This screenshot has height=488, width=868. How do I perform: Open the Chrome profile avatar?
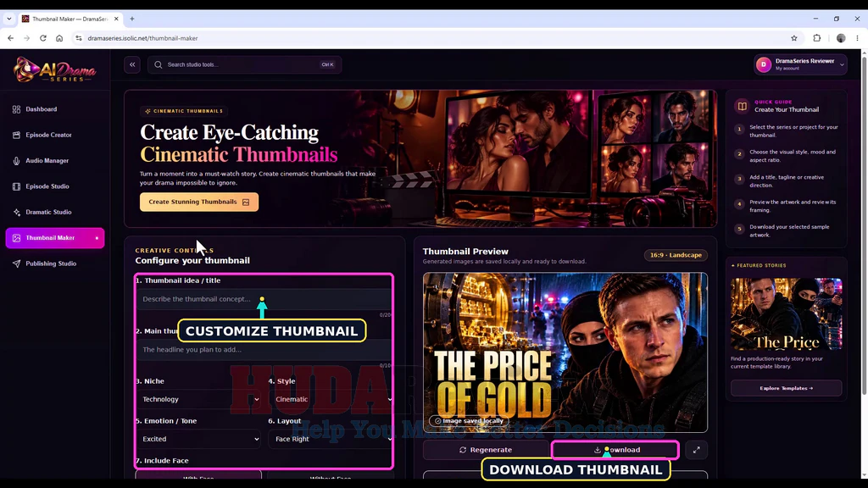pos(841,38)
